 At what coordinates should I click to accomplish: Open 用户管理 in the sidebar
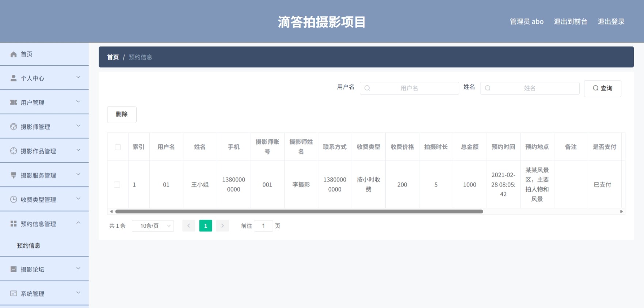point(44,103)
